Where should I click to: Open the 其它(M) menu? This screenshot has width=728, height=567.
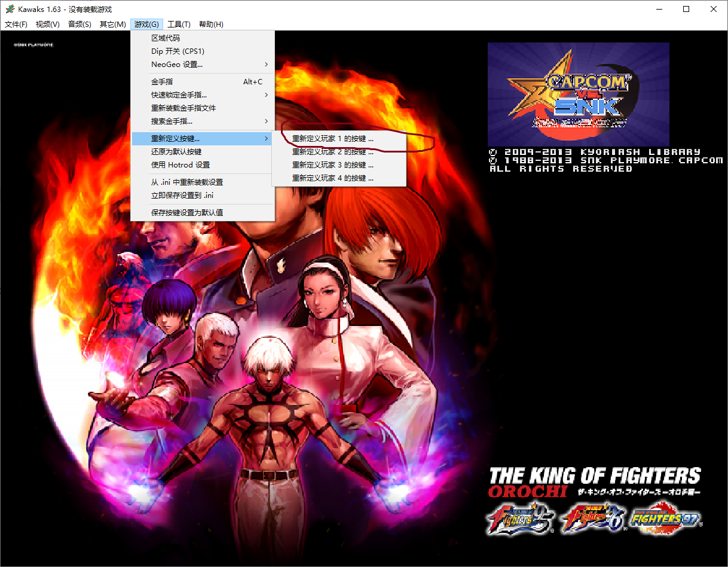(x=112, y=25)
